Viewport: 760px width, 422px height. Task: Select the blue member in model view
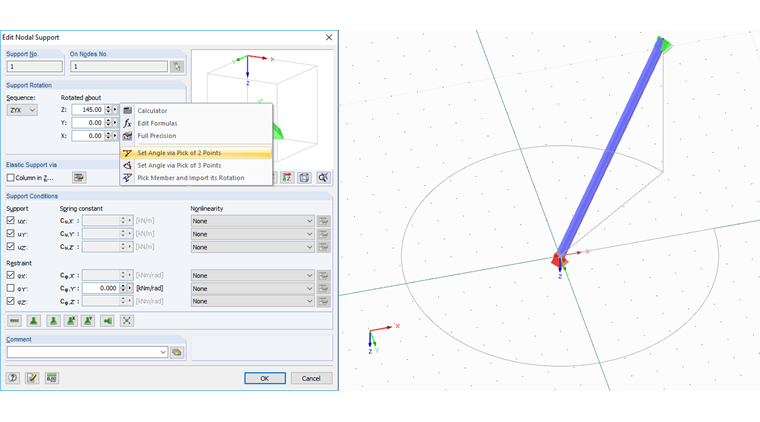[x=611, y=148]
